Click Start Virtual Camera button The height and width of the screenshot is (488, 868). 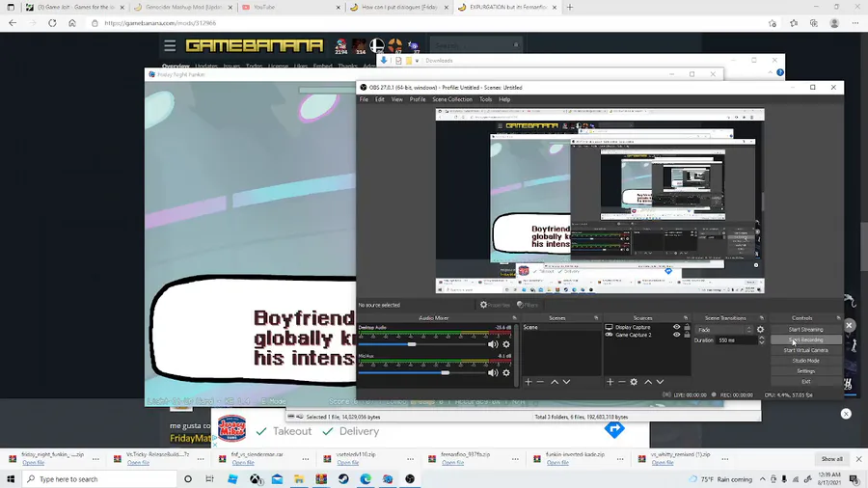click(805, 350)
